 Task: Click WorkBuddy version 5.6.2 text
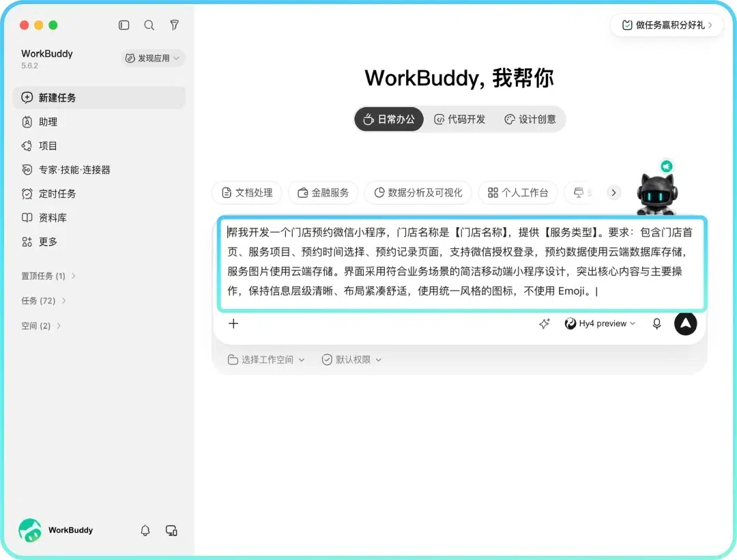pyautogui.click(x=29, y=65)
